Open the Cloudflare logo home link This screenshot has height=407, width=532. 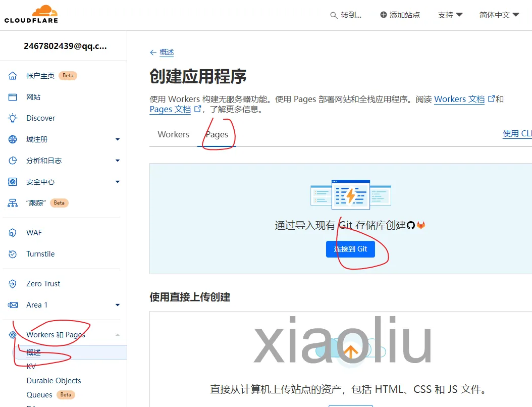[x=31, y=14]
